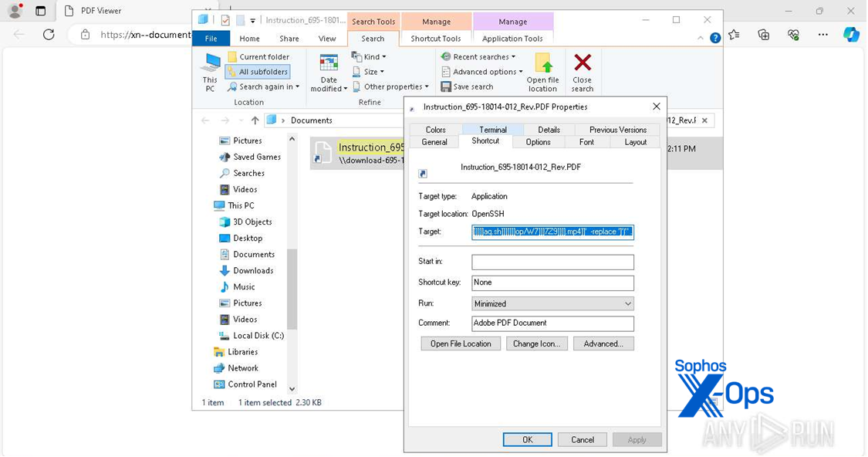
Task: Open the Run dropdown showing "Minimized"
Action: coord(625,303)
